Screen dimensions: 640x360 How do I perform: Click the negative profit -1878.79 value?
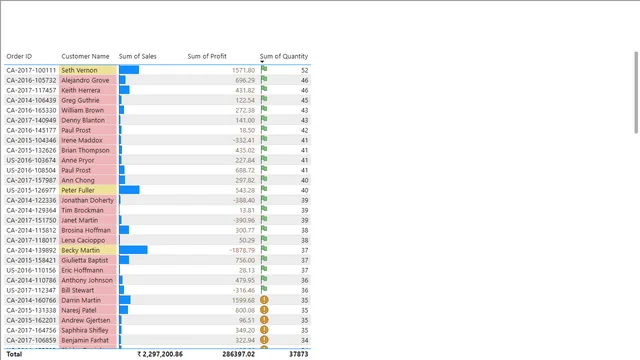pyautogui.click(x=242, y=250)
